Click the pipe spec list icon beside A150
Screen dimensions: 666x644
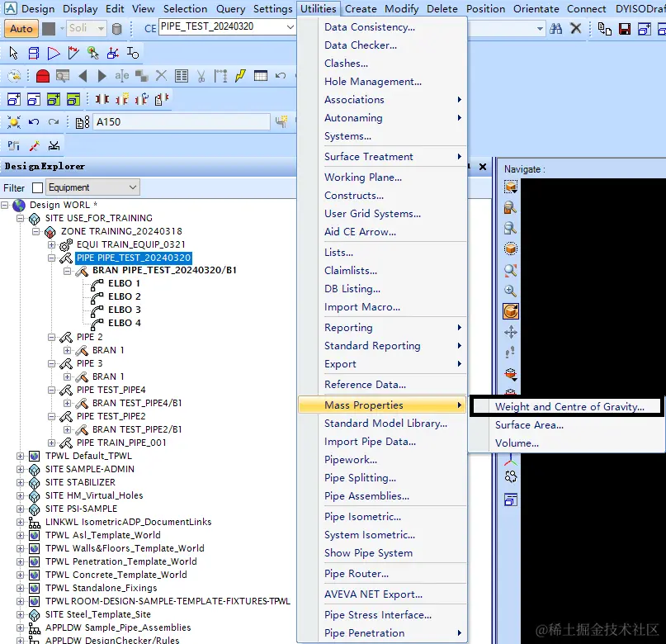(83, 122)
